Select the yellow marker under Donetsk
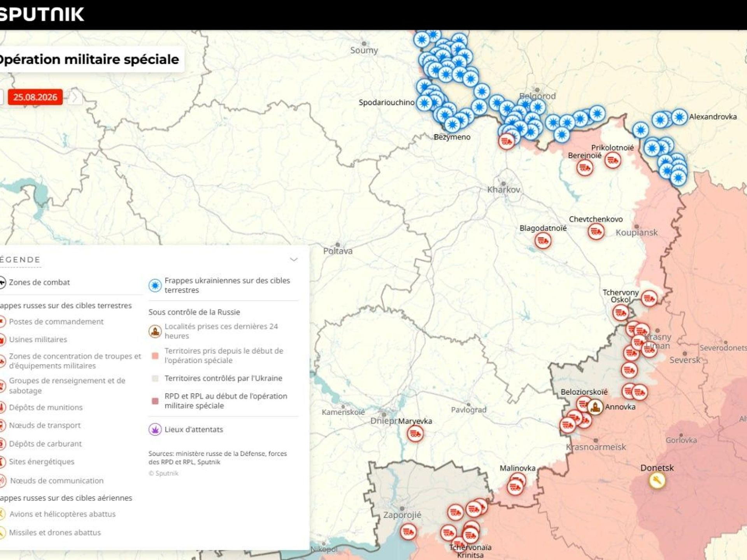The image size is (747, 560). click(x=657, y=481)
